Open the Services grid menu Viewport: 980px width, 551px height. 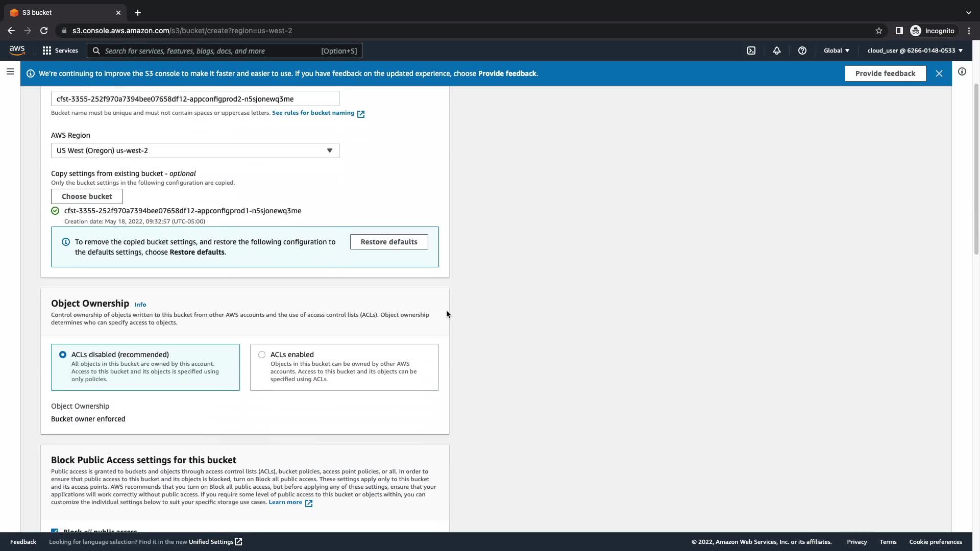point(60,51)
